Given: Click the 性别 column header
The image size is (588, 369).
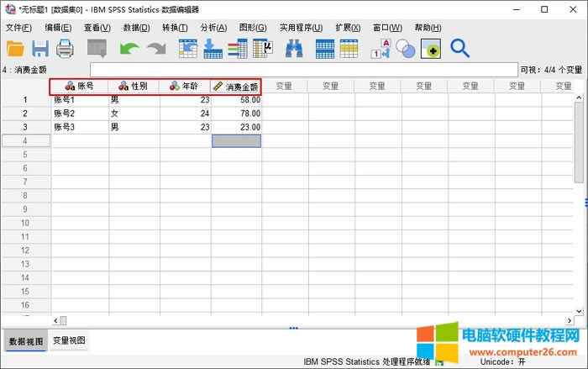Looking at the screenshot, I should tap(134, 86).
